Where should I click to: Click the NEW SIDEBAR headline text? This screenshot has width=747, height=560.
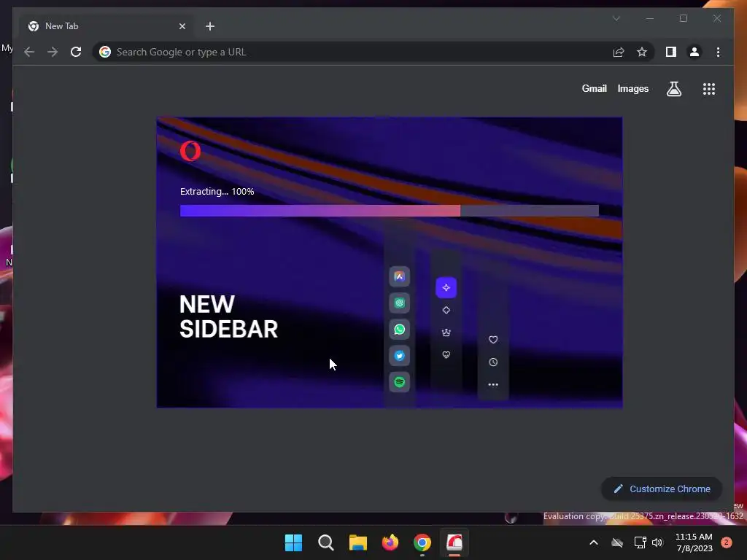coord(228,316)
